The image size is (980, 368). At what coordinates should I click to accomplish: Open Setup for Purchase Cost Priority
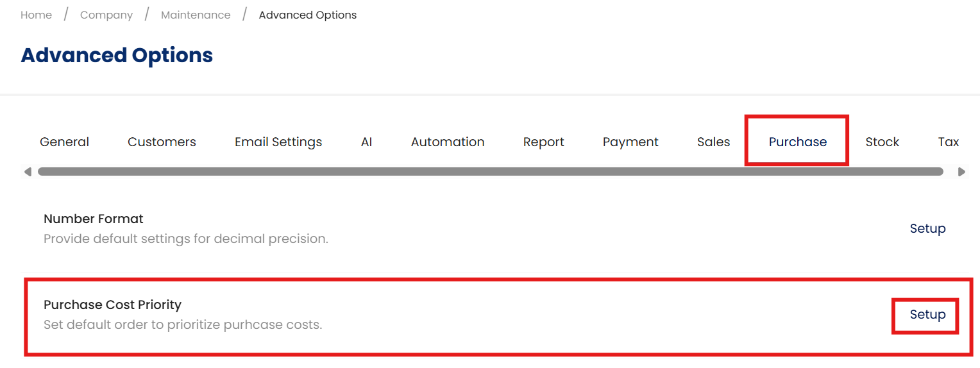coord(927,315)
